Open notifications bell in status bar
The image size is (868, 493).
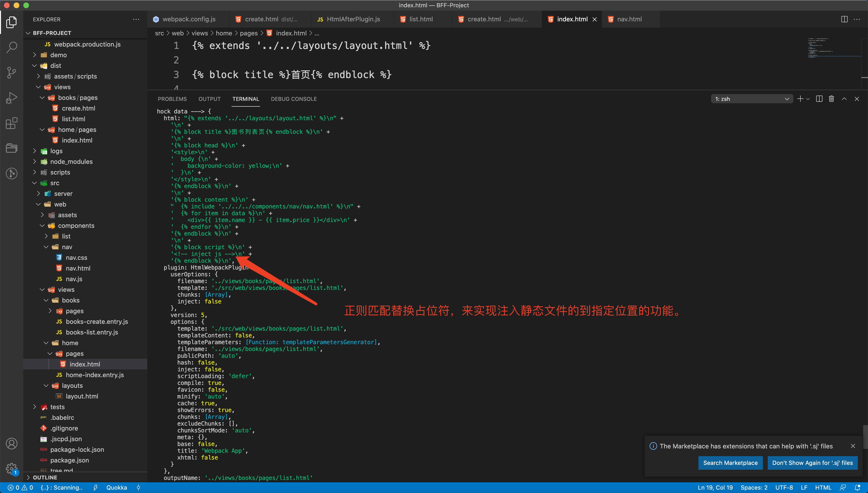pos(857,488)
